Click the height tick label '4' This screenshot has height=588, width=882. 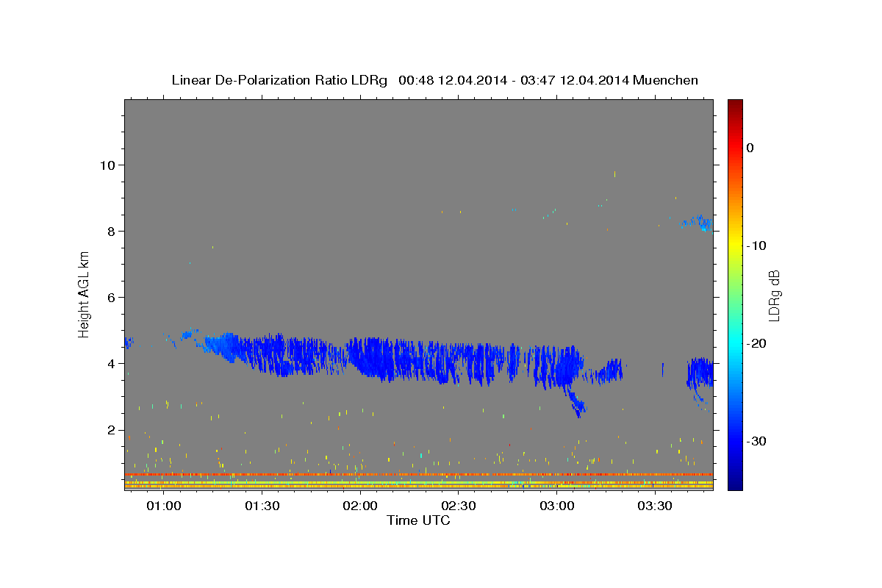(x=112, y=363)
